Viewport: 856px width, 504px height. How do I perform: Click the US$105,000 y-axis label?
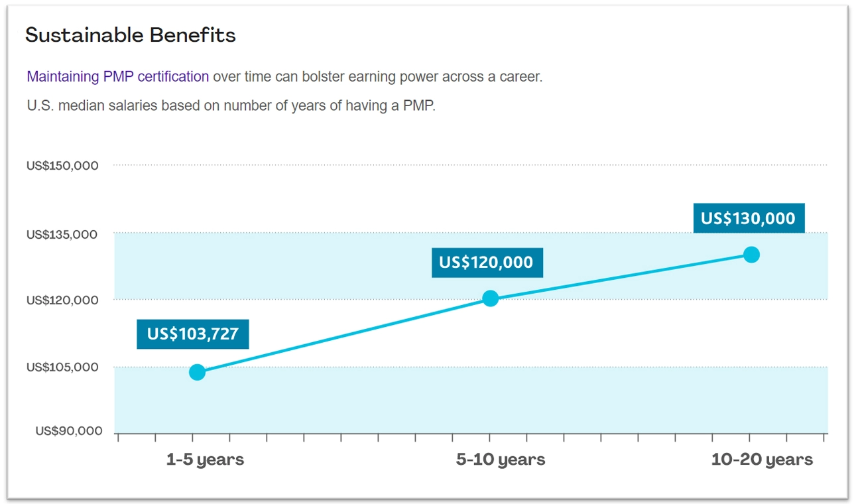(62, 367)
